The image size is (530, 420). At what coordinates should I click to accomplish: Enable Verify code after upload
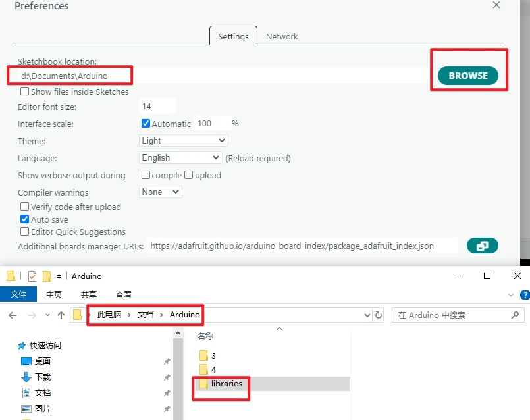point(24,207)
